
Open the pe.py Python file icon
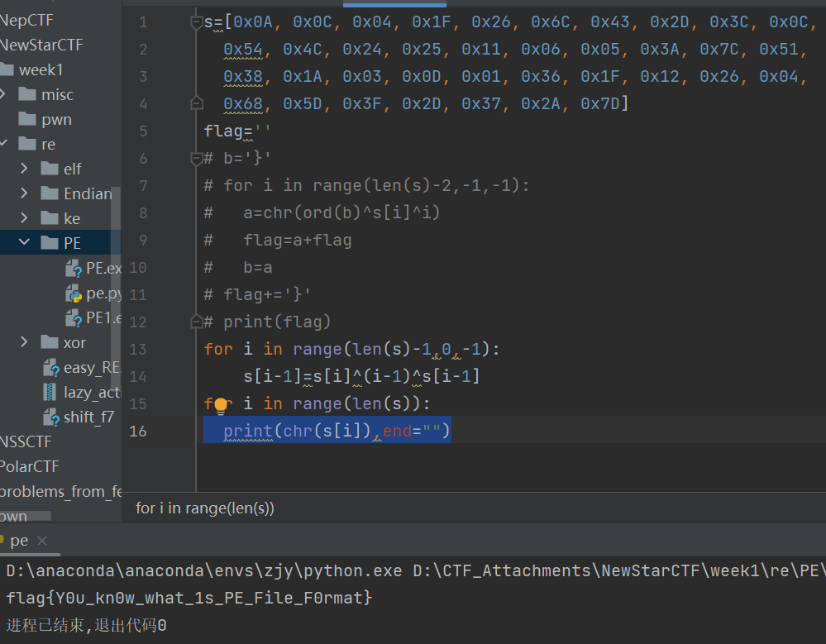pyautogui.click(x=74, y=293)
